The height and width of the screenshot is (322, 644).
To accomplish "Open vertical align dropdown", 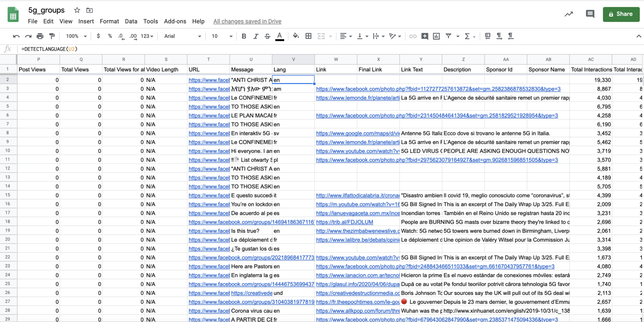I will (x=363, y=36).
